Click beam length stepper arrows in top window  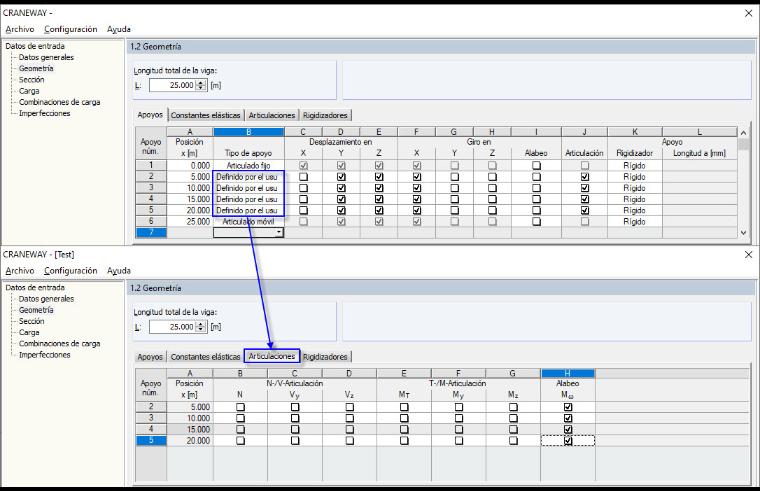point(201,85)
